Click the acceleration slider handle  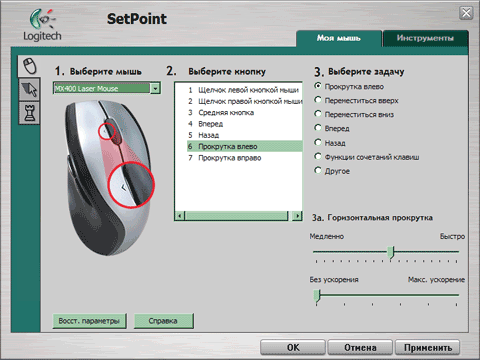[317, 296]
